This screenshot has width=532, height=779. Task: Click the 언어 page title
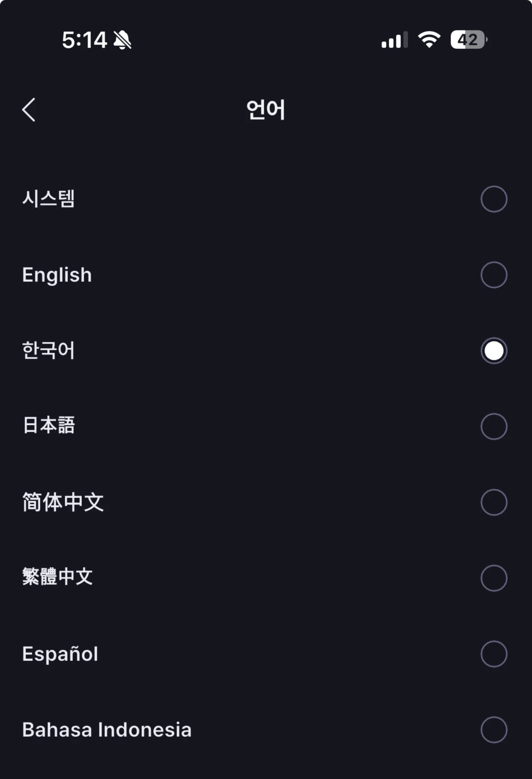pos(266,110)
